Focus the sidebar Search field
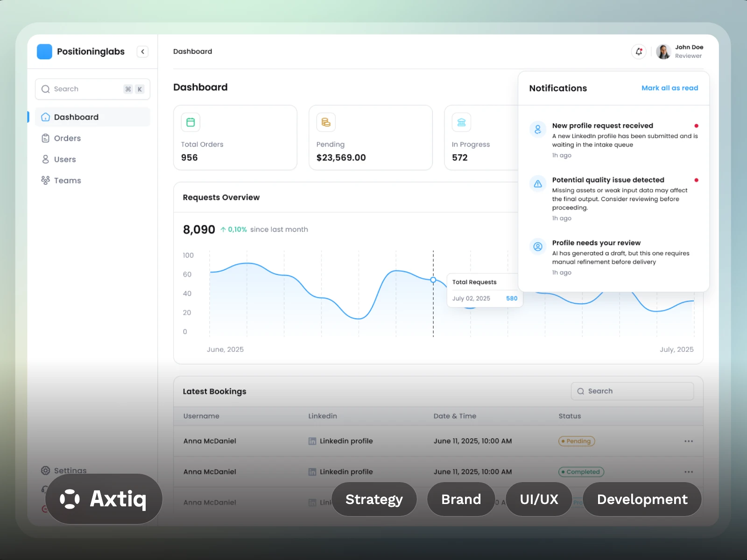Screen dimensions: 747x560 [x=92, y=89]
